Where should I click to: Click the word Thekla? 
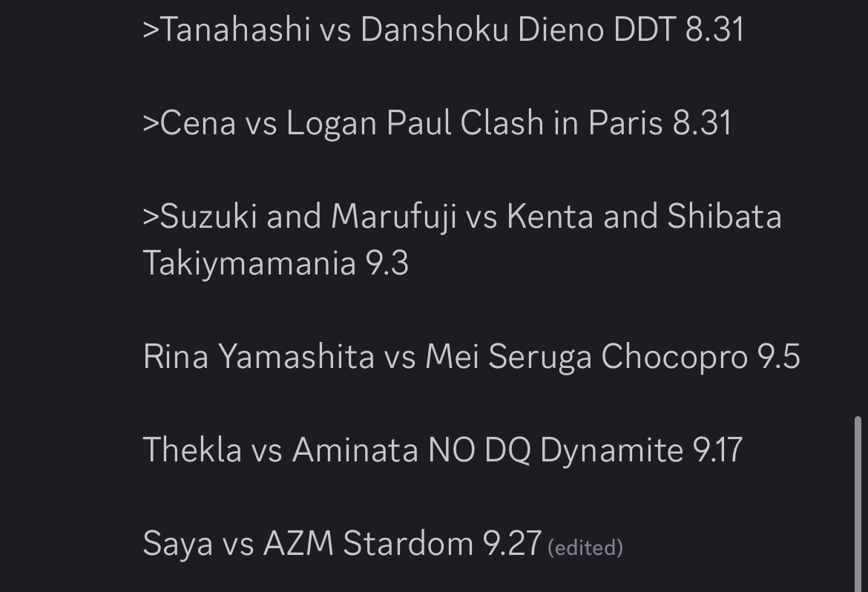point(192,450)
